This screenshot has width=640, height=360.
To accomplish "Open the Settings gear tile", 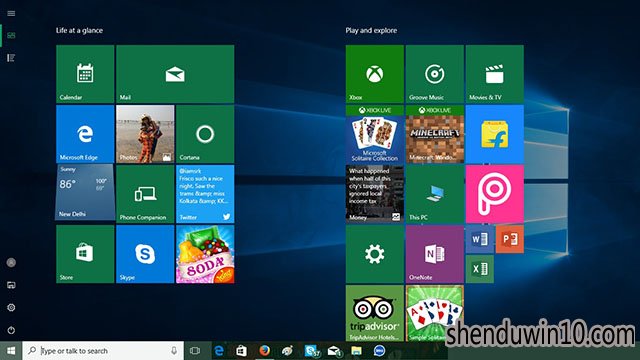I will pyautogui.click(x=375, y=254).
